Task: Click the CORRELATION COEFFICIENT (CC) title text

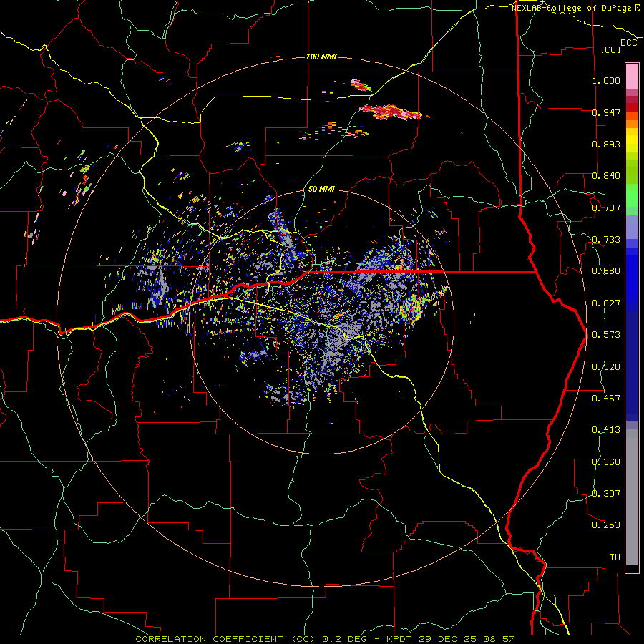Action: click(225, 639)
